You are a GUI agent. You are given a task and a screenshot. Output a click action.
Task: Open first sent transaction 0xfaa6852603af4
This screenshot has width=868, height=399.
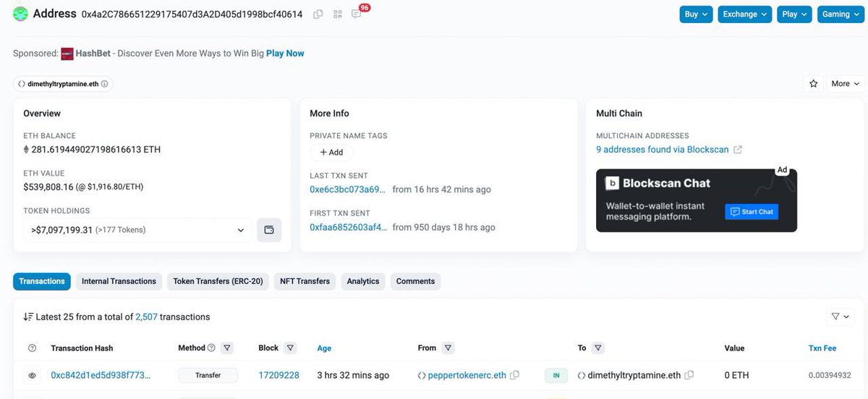point(348,227)
